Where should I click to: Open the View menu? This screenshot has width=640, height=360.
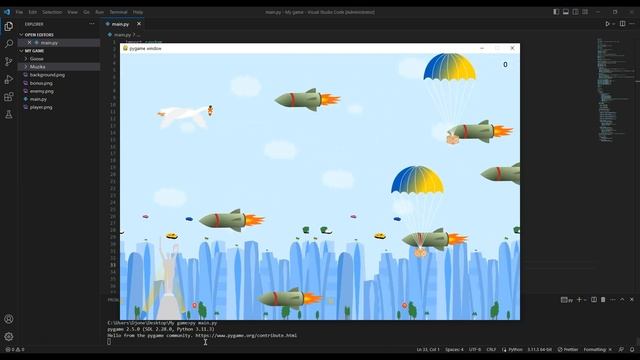click(x=72, y=12)
